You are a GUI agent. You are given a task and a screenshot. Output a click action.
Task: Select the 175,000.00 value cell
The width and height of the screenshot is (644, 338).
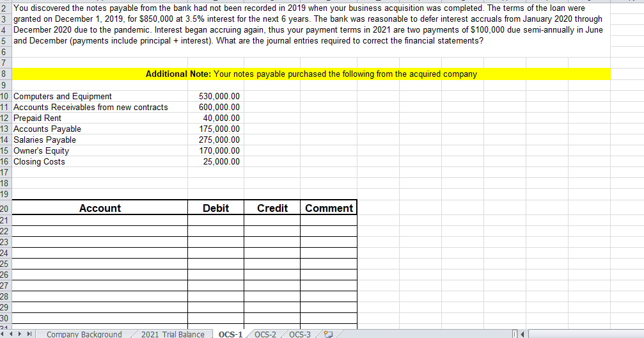pyautogui.click(x=216, y=129)
